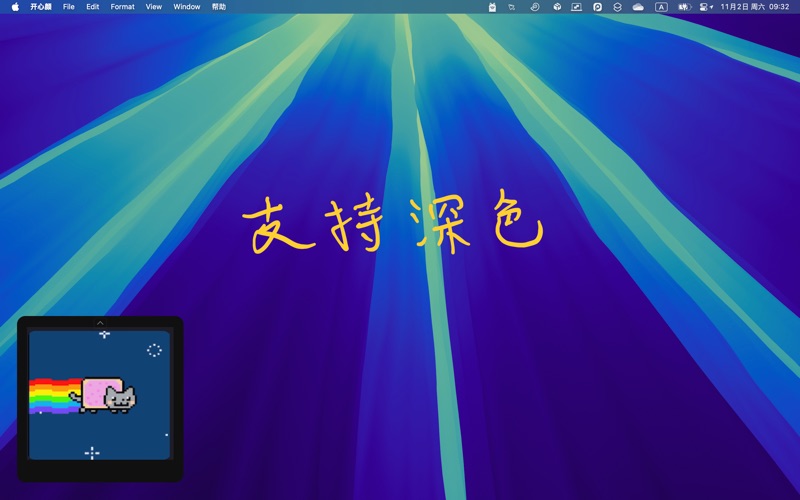Show battery charging status
Screen dimensions: 800x500
coord(684,7)
